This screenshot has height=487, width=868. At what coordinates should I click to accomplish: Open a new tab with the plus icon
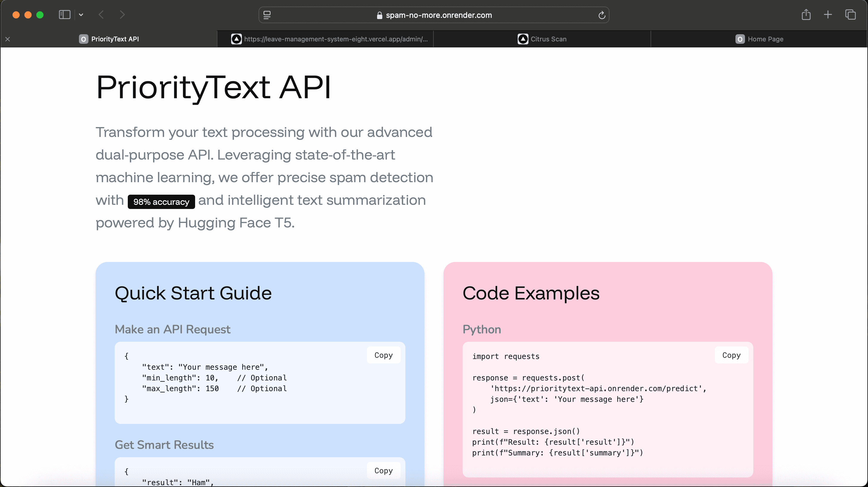point(828,15)
